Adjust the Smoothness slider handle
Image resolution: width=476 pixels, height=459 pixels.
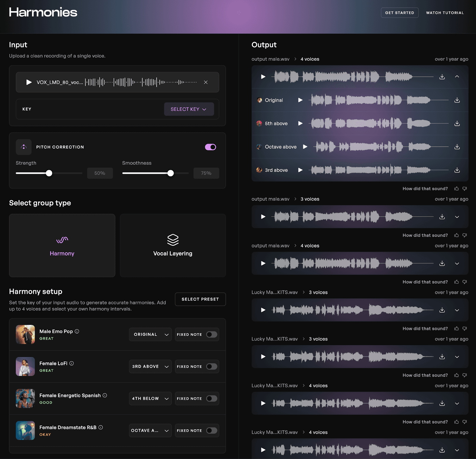(170, 173)
